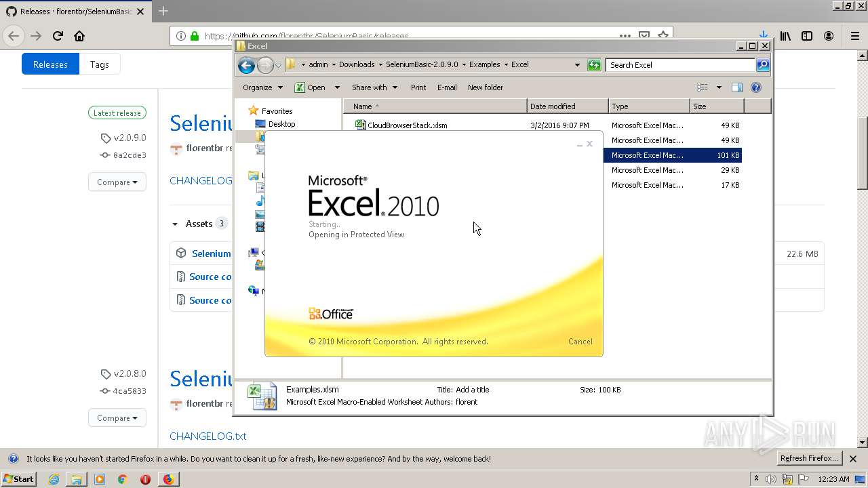Select the Examples breadcrumb segment
Image resolution: width=868 pixels, height=488 pixels.
click(485, 65)
